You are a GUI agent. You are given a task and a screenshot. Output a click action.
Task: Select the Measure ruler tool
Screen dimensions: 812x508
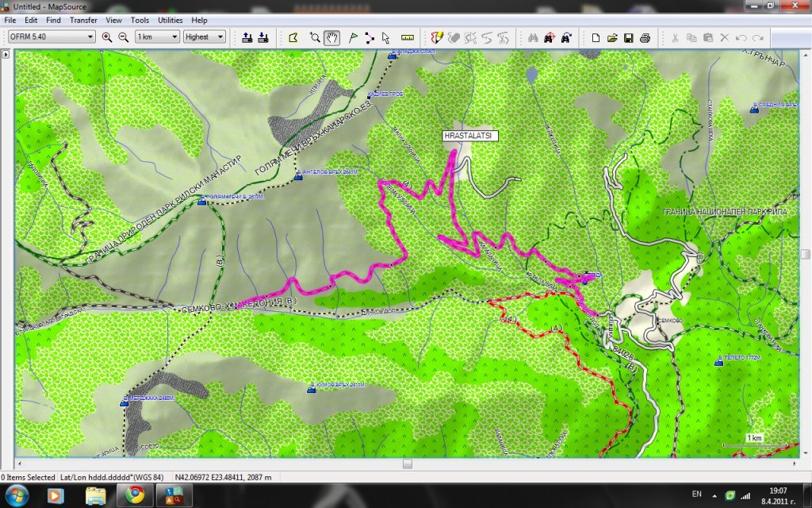tap(408, 37)
